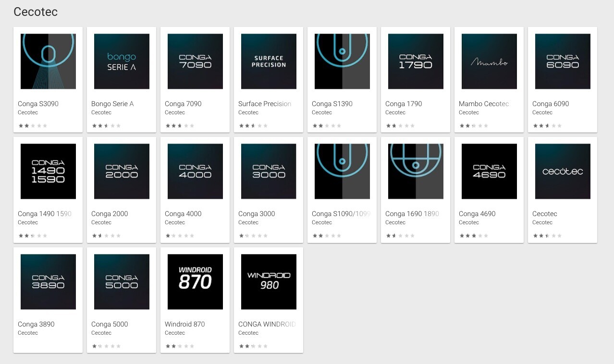Open the Conga 1790 title link

point(404,104)
